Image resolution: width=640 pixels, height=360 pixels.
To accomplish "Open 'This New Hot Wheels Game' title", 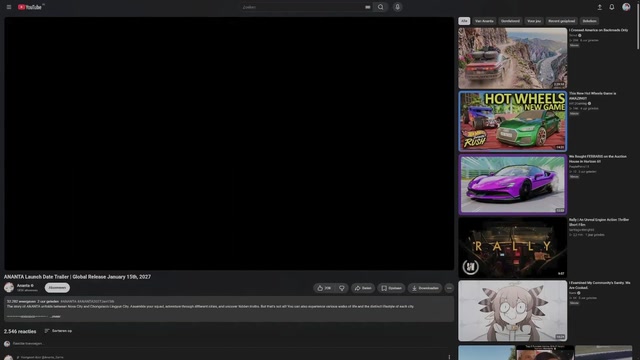I will pos(593,96).
